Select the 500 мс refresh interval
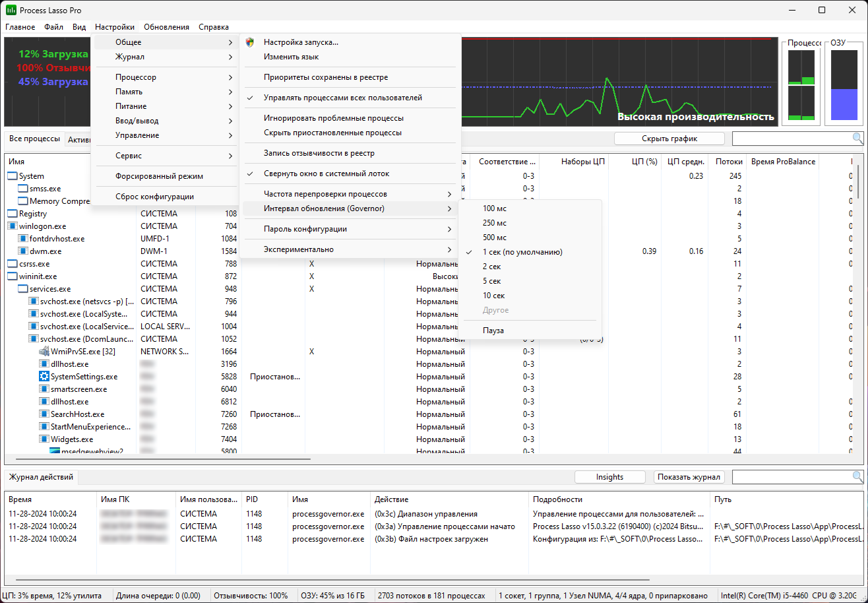This screenshot has height=603, width=868. pos(530,238)
